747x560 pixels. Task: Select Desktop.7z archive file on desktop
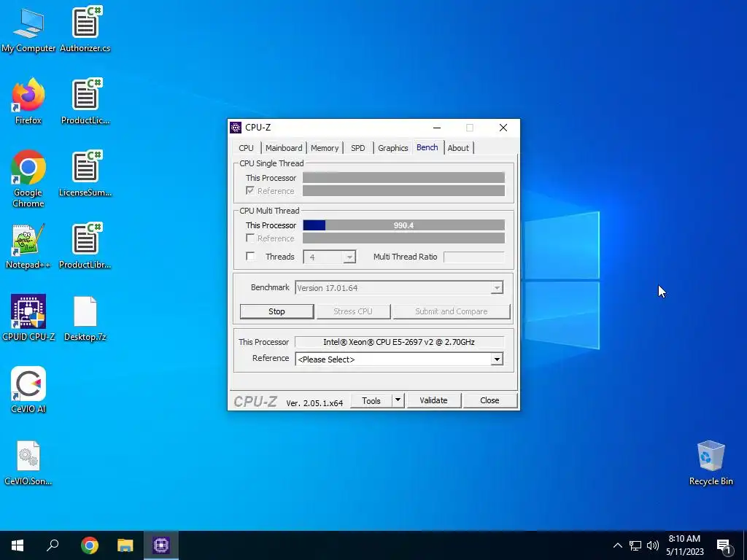(x=85, y=318)
